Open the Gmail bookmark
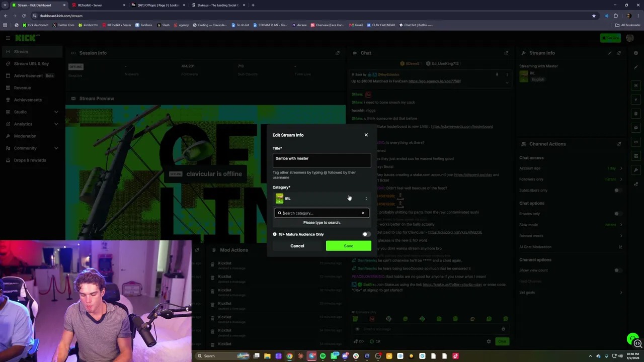Image resolution: width=644 pixels, height=362 pixels. [x=356, y=25]
